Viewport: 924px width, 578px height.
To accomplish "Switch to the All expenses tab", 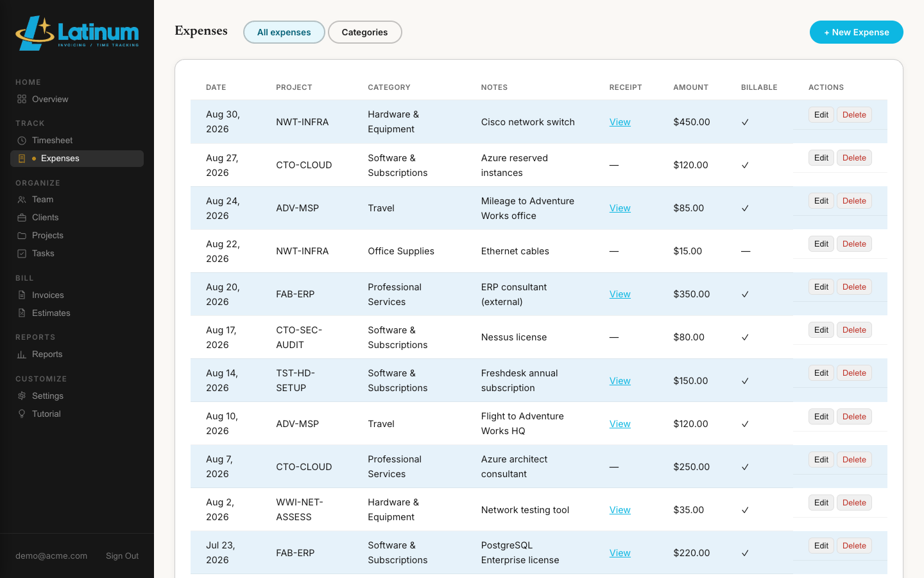I will point(284,32).
